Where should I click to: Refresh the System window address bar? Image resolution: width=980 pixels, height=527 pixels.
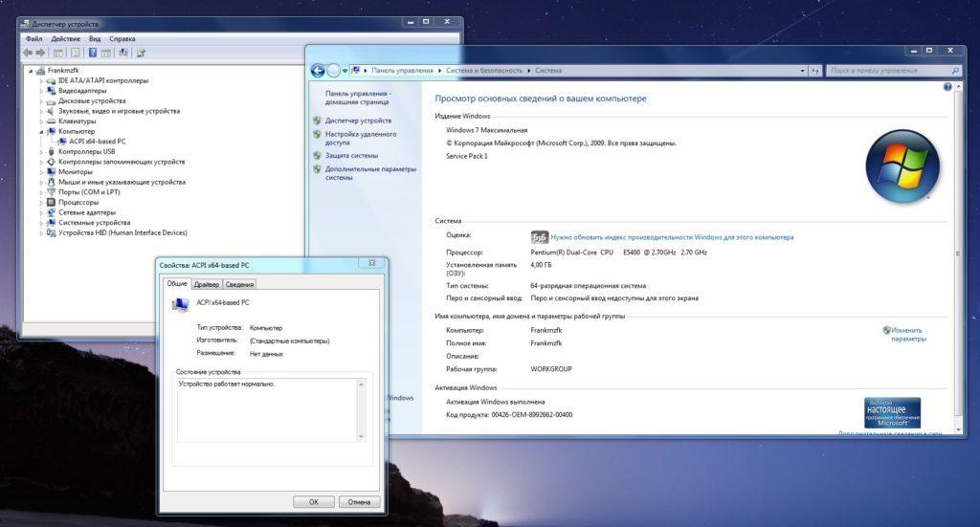click(815, 71)
